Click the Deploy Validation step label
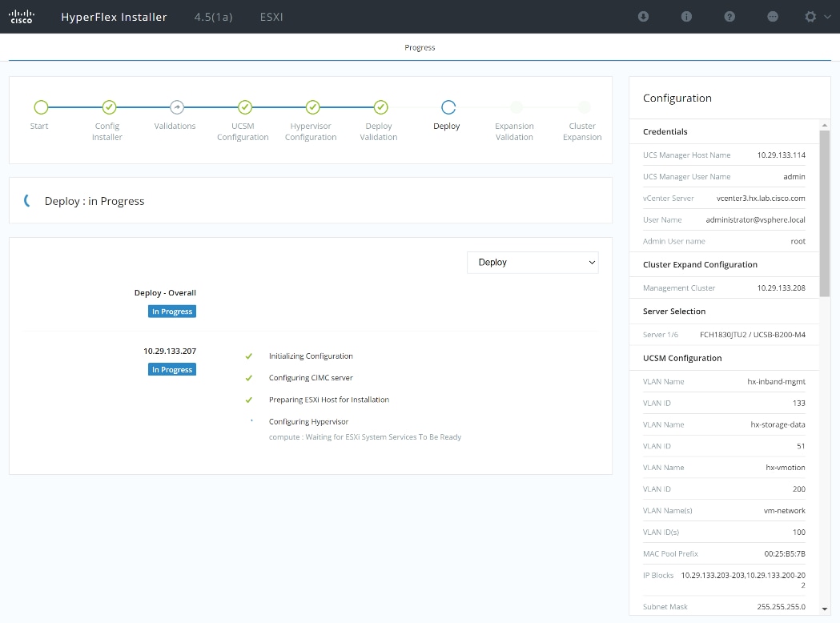 [379, 131]
